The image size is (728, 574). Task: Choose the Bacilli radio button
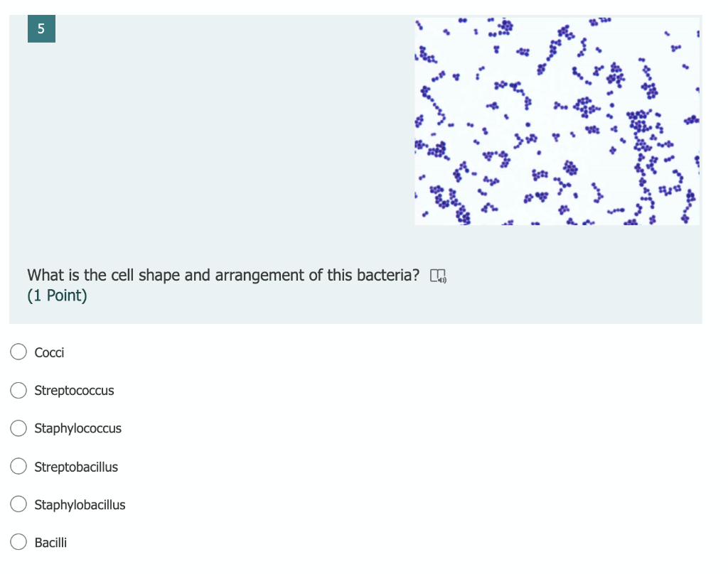(18, 541)
